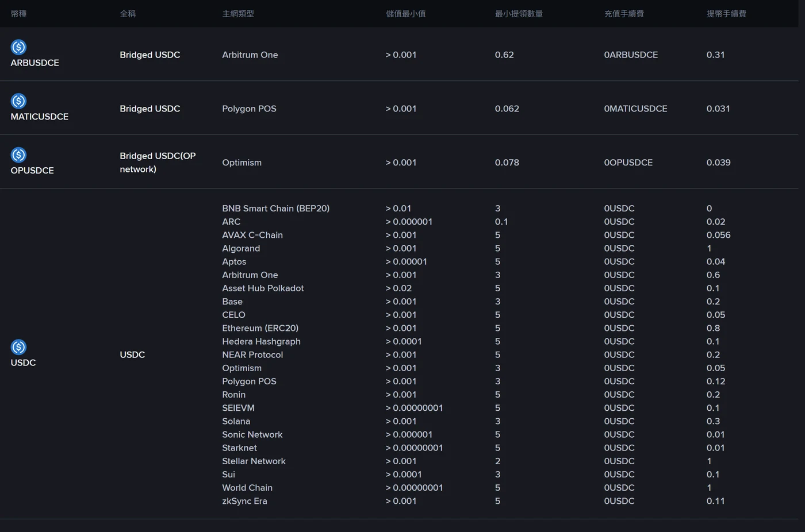
Task: Click the MATICUSDCE ticker label
Action: [x=40, y=117]
